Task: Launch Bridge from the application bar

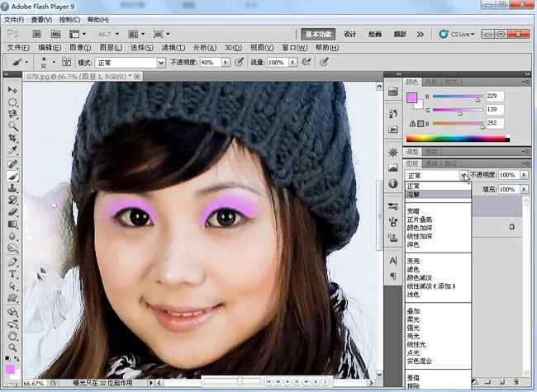Action: tap(38, 35)
